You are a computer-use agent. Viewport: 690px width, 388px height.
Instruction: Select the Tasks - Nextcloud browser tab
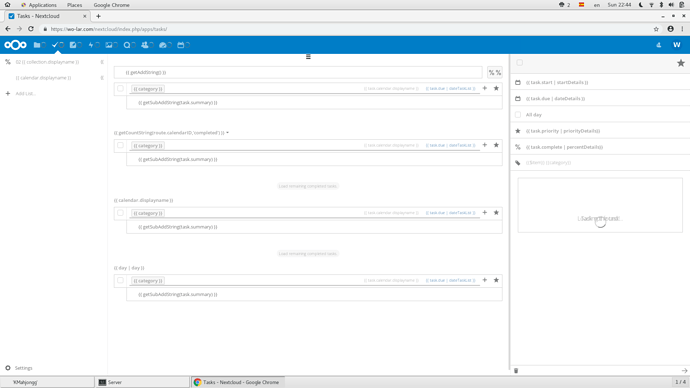(47, 16)
